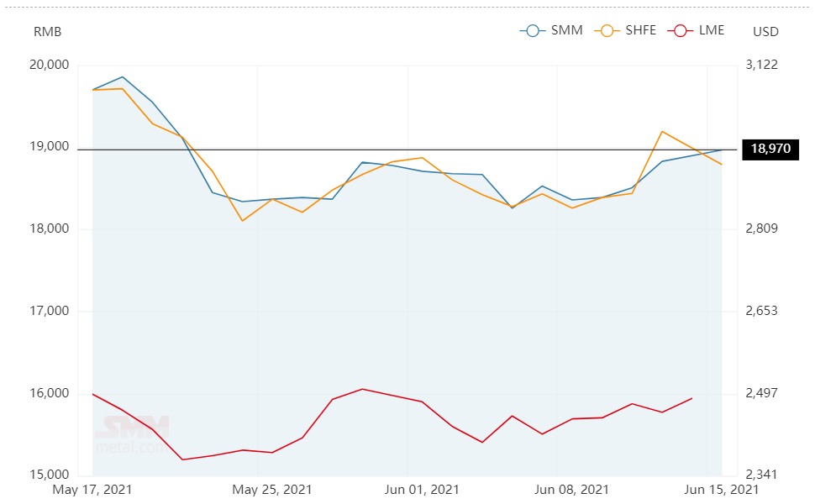Click the blue SMM legend circle icon
The height and width of the screenshot is (504, 815).
(x=533, y=30)
